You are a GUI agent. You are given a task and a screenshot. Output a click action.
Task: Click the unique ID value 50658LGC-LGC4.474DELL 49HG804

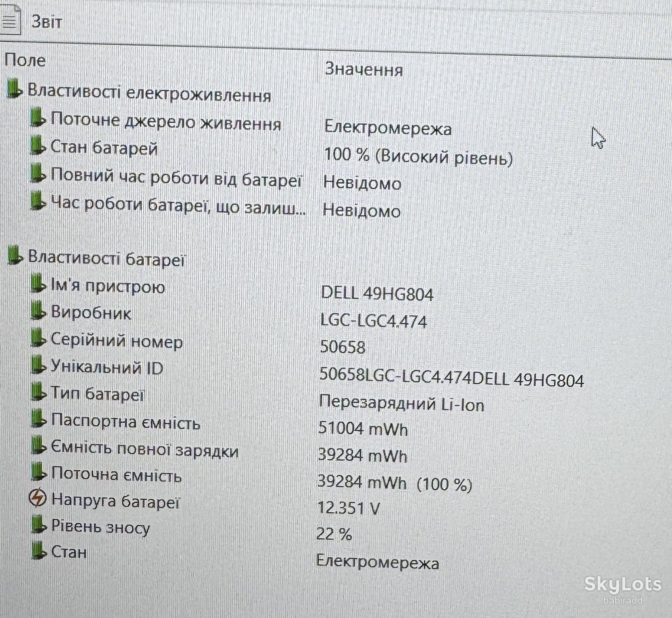point(451,377)
